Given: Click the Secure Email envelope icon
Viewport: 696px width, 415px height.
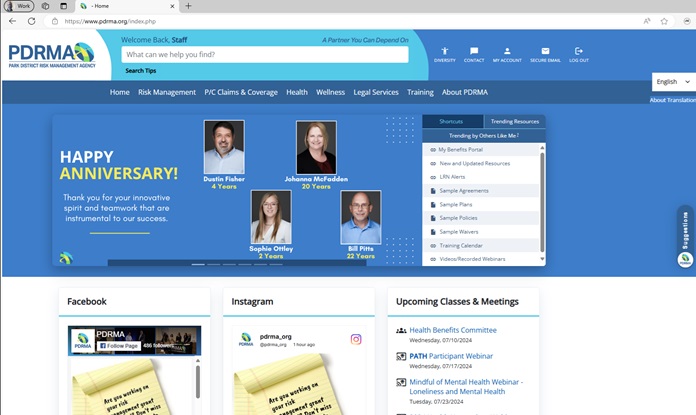Looking at the screenshot, I should (x=545, y=51).
